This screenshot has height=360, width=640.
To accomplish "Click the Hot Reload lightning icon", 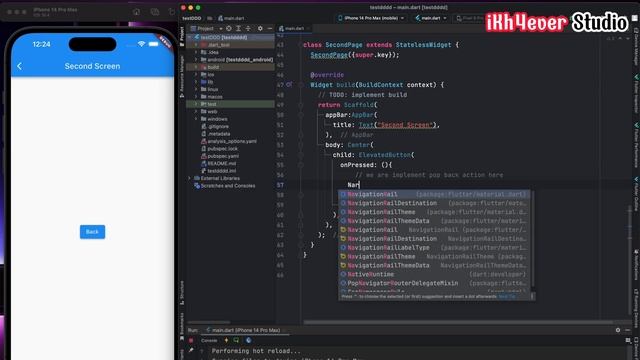I will coord(226,340).
